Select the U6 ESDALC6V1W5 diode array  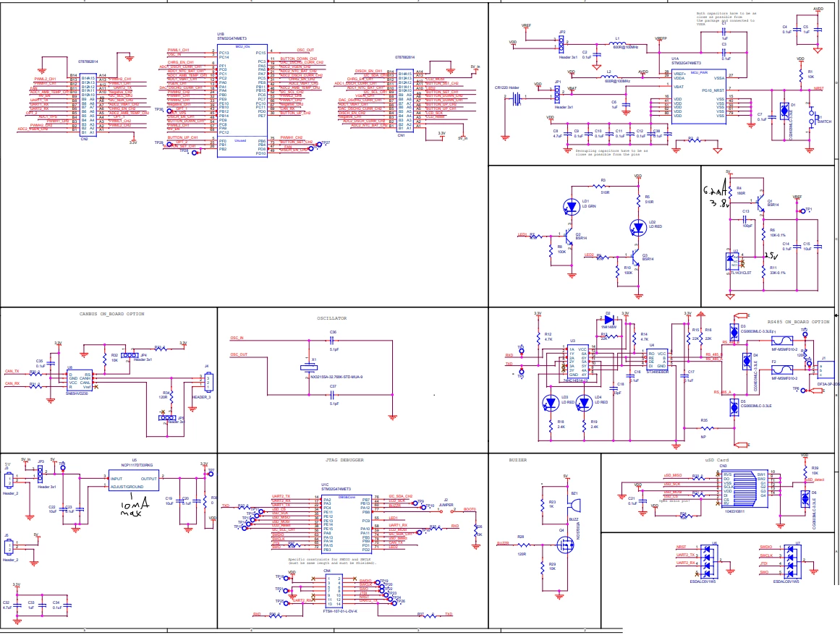tap(708, 561)
